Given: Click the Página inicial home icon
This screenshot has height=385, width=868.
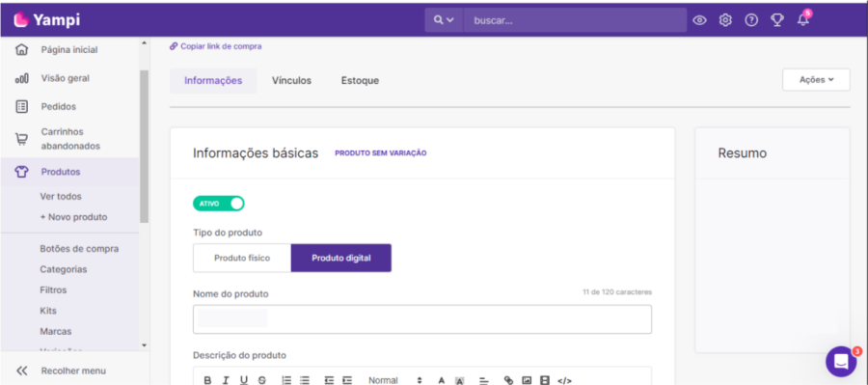Looking at the screenshot, I should pos(21,50).
